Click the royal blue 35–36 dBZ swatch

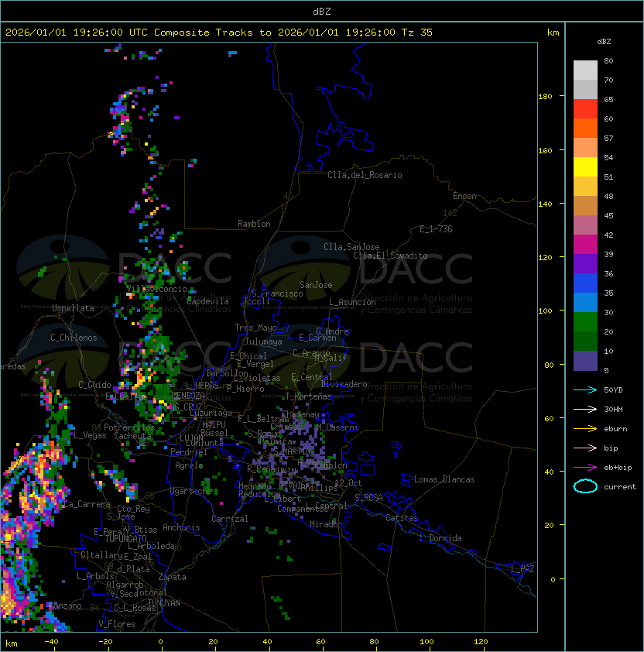(x=585, y=283)
